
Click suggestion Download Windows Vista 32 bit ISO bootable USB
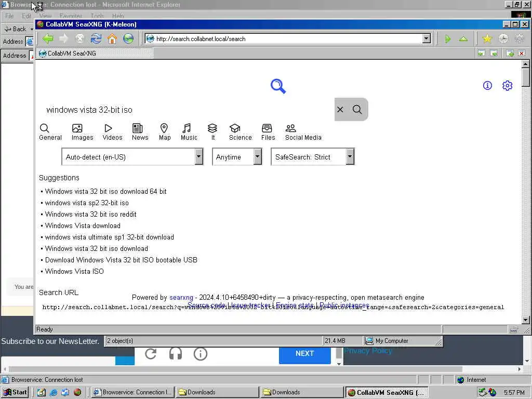pos(121,260)
